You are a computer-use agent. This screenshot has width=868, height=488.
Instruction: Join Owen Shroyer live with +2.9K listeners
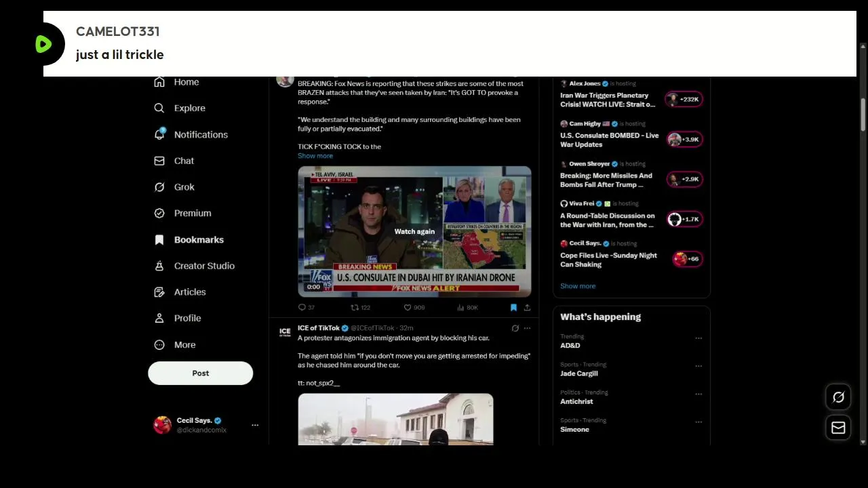point(685,179)
